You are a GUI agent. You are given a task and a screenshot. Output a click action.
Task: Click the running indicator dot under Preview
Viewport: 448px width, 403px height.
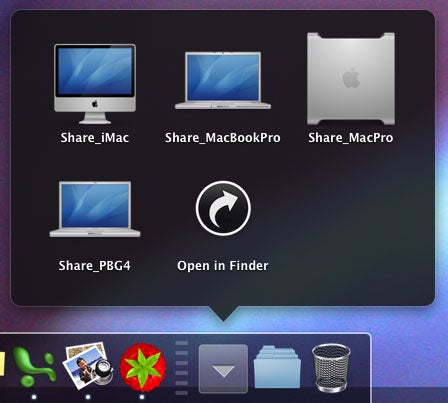tap(88, 397)
